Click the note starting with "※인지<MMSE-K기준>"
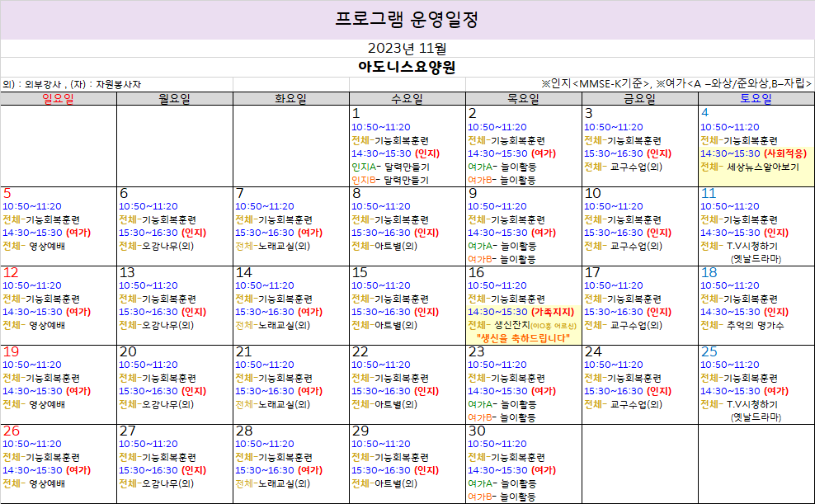 point(676,83)
